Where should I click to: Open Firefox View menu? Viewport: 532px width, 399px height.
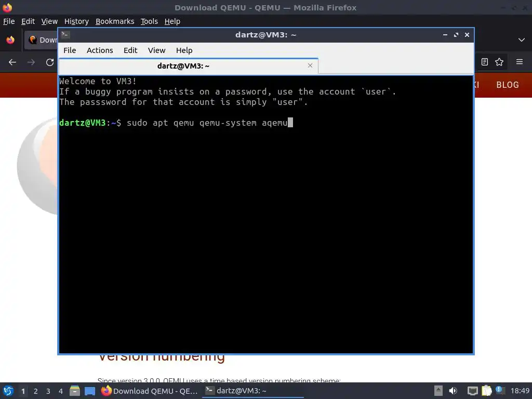coord(49,21)
